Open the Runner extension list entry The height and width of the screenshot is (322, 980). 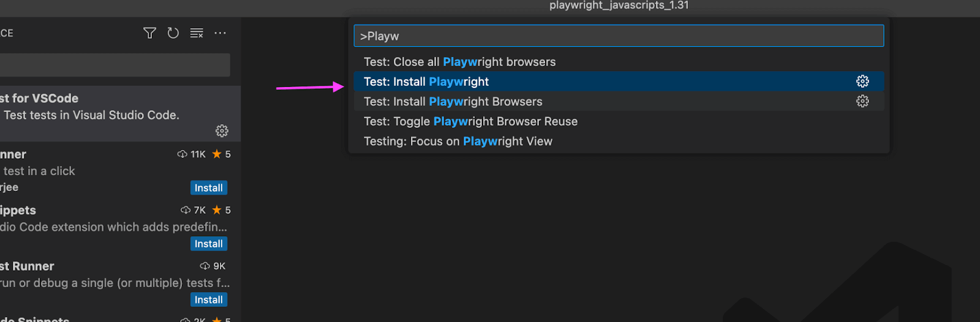120,282
